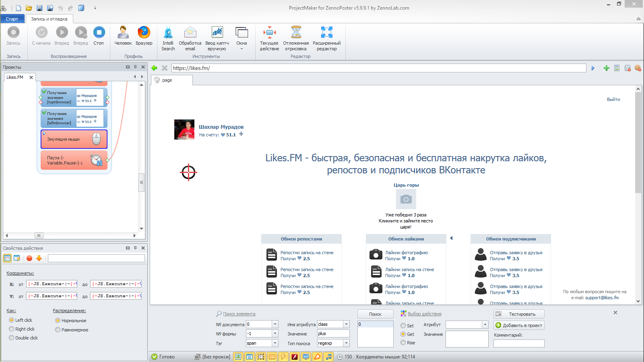Click the project panel horizontal scrollbar thumb
Viewport: 644px width, 362px height.
pos(39,235)
